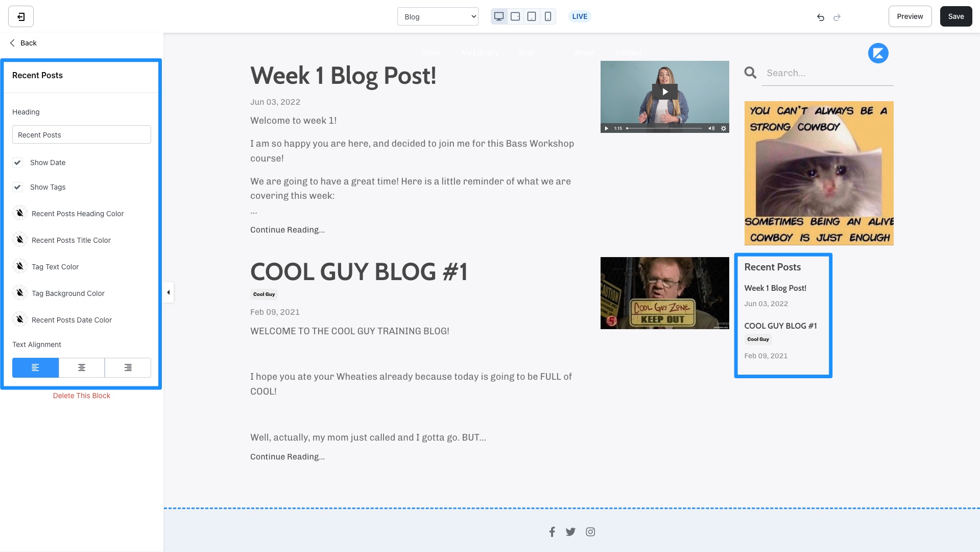Toggle the Show Date checkbox
This screenshot has width=980, height=552.
(17, 163)
